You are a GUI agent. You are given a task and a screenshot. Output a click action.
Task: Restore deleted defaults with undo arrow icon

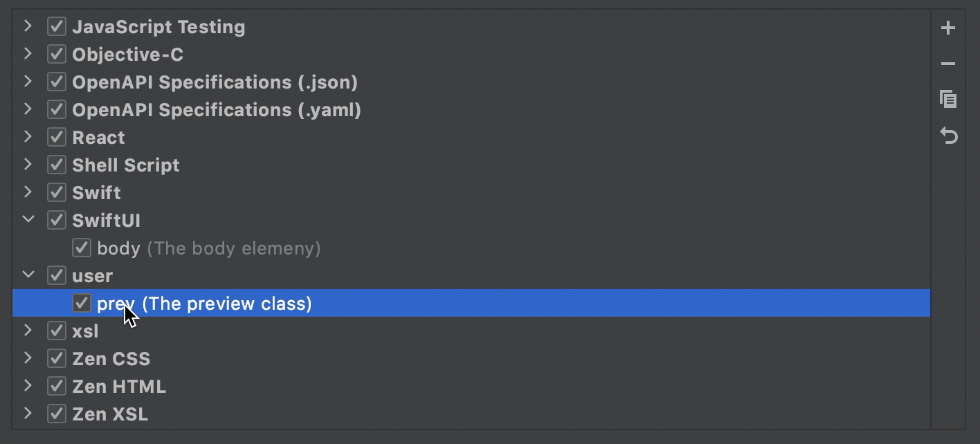948,135
